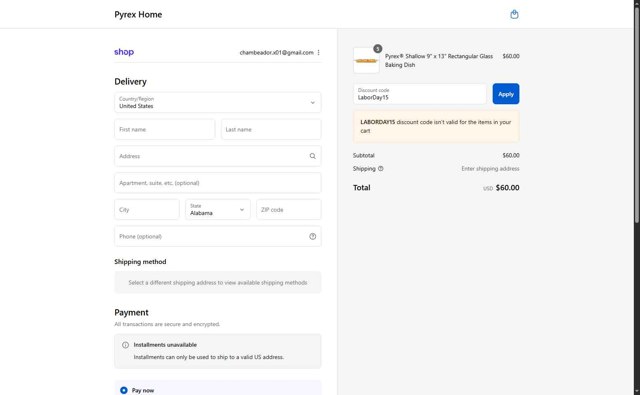This screenshot has width=640, height=395.
Task: Click the City field
Action: (x=147, y=209)
